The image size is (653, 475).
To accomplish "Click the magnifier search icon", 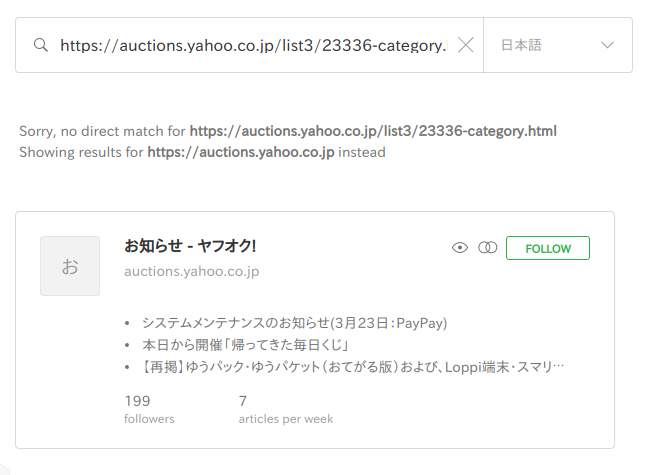I will (40, 45).
